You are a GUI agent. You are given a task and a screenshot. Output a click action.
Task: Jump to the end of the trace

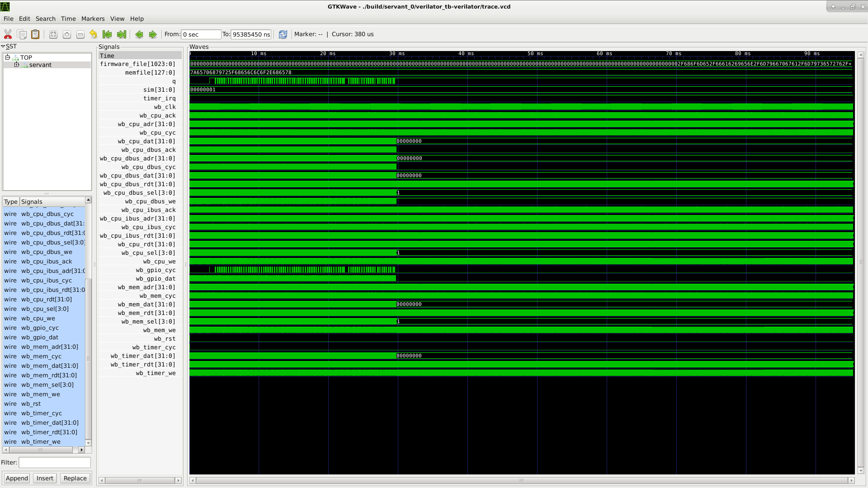coord(121,34)
